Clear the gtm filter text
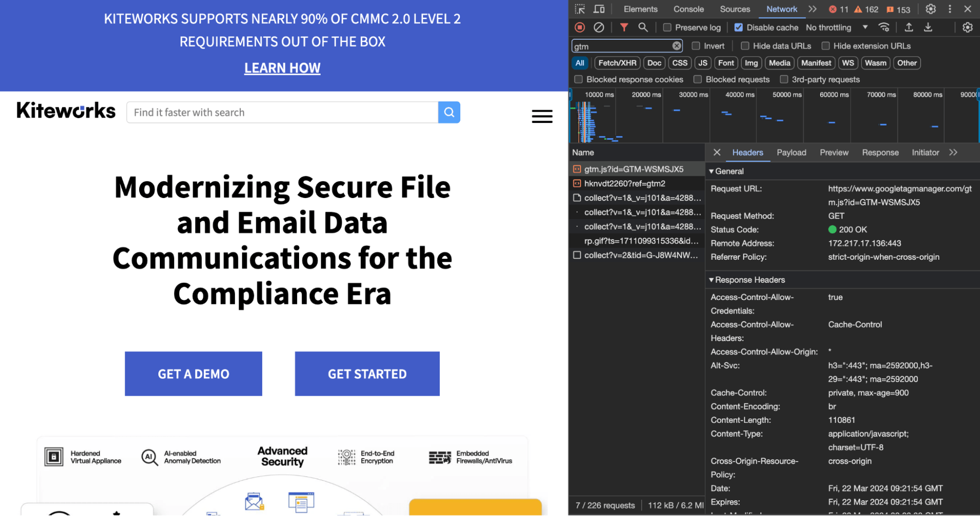980x516 pixels. [x=677, y=46]
